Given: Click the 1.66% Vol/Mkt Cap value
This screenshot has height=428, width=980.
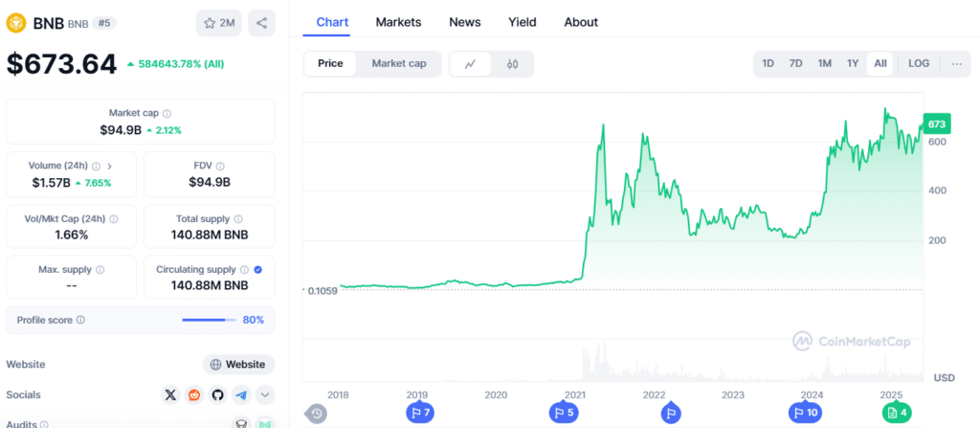Looking at the screenshot, I should pyautogui.click(x=71, y=236).
